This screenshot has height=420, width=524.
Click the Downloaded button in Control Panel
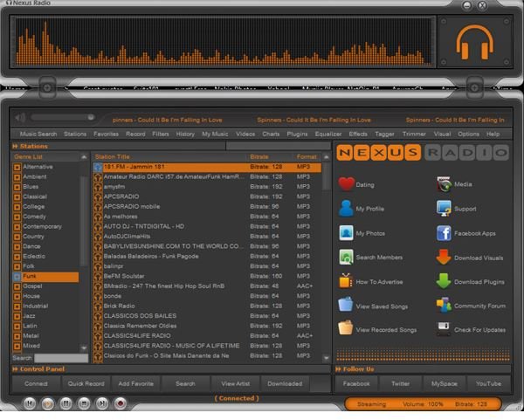[x=285, y=383]
